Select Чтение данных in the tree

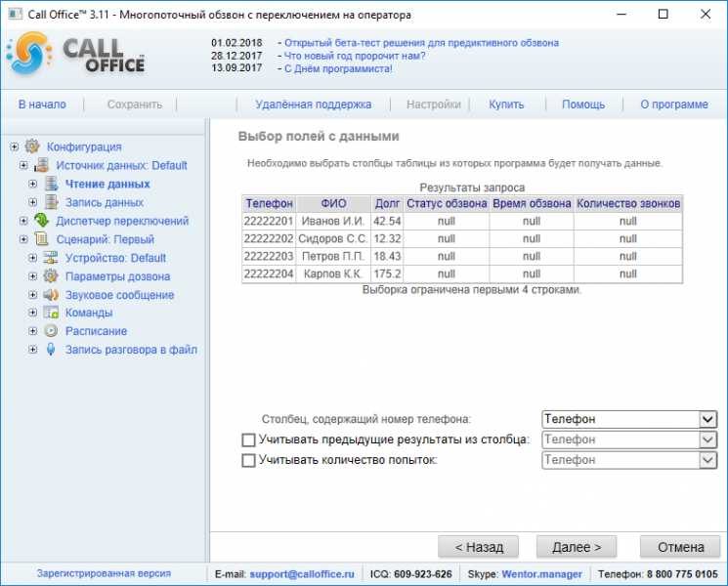[107, 184]
